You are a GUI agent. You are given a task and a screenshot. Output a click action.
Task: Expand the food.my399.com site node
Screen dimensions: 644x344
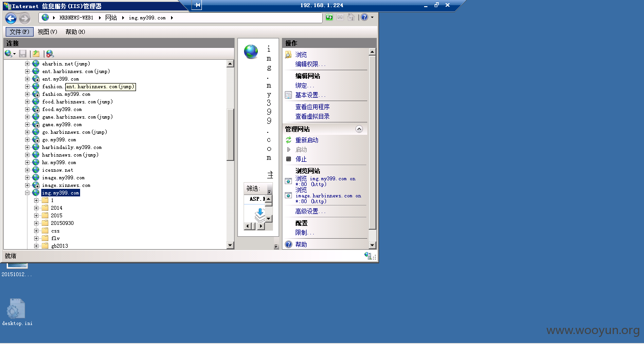[27, 109]
